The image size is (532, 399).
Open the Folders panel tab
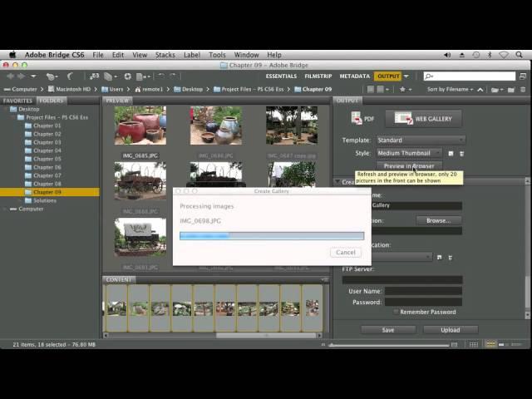[x=52, y=101]
